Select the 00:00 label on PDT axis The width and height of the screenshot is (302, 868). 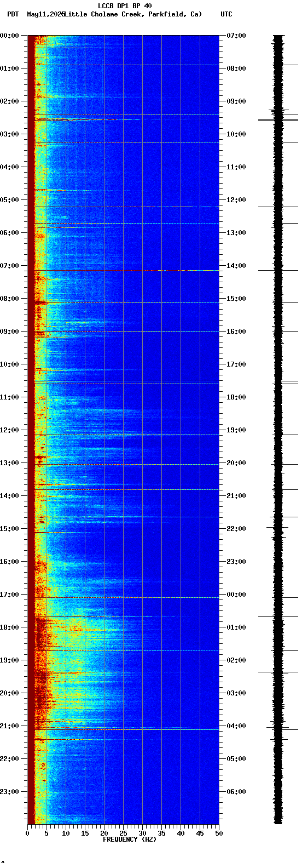pyautogui.click(x=10, y=36)
